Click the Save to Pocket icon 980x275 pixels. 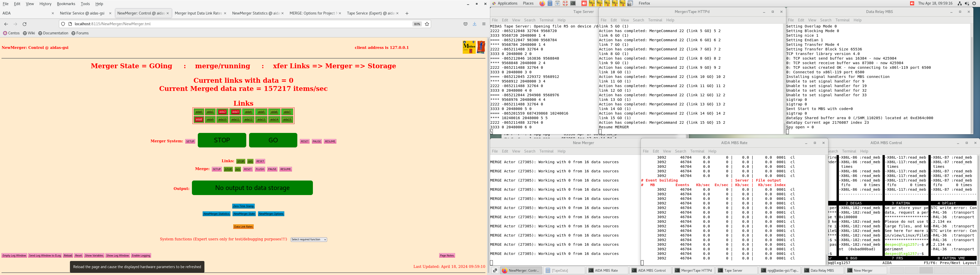pos(465,24)
